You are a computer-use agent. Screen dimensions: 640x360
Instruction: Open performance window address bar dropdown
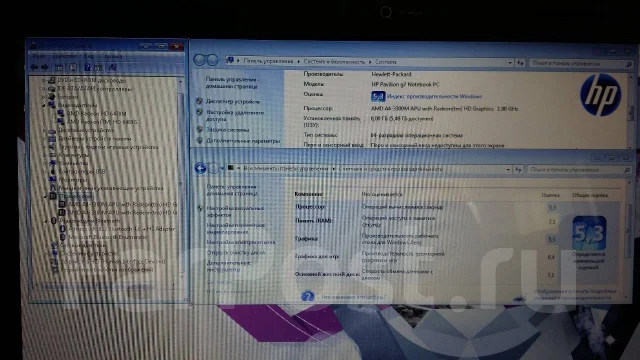tap(508, 169)
